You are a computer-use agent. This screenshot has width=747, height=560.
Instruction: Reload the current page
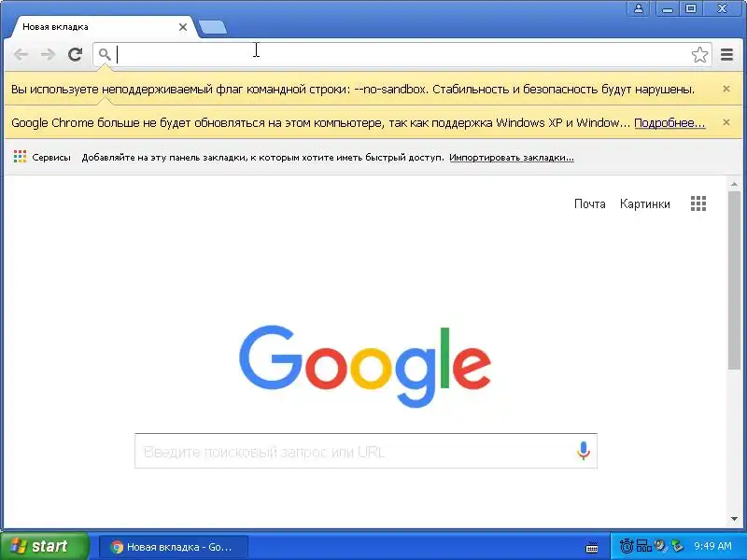(x=76, y=54)
